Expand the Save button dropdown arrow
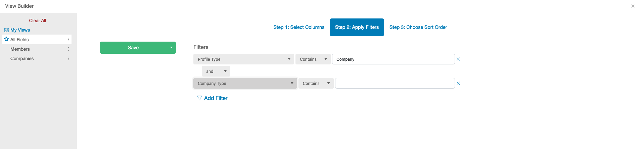Image resolution: width=644 pixels, height=149 pixels. 171,48
